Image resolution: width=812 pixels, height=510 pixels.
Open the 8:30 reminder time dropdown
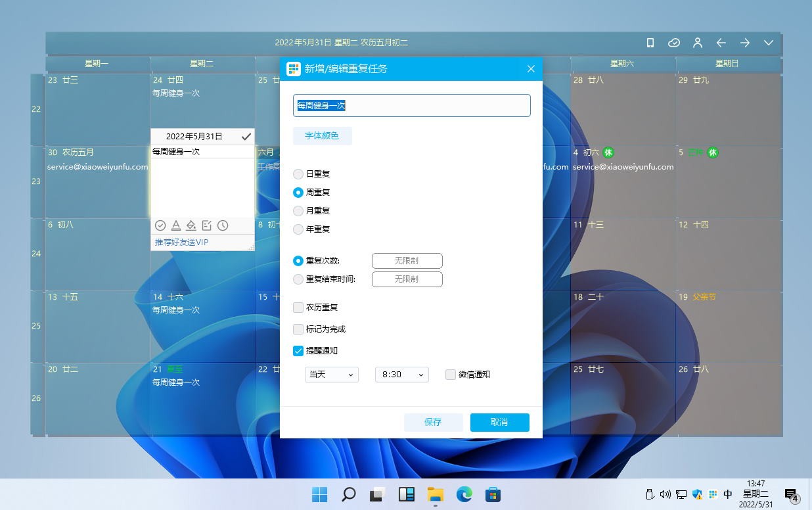401,374
